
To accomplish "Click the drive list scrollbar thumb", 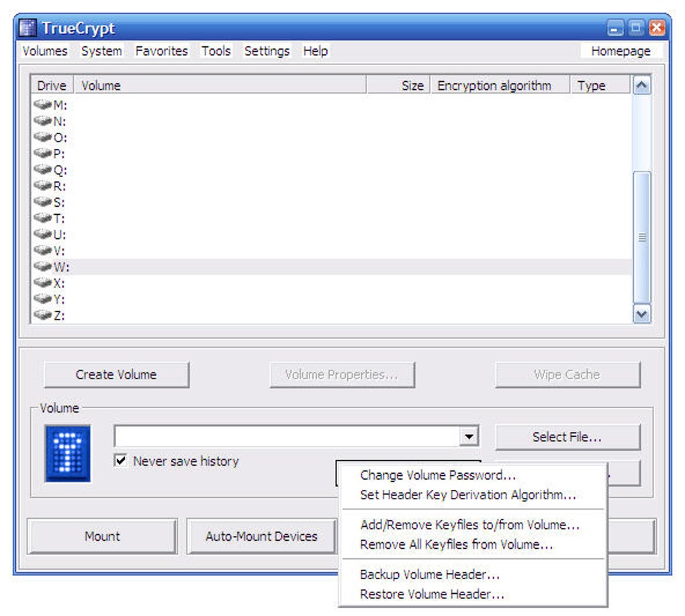I will (x=641, y=238).
